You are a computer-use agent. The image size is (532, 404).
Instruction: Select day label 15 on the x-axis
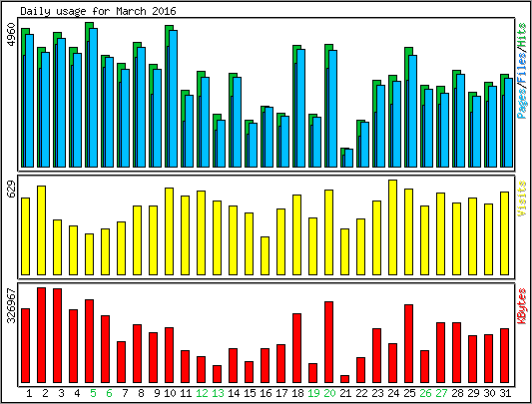[250, 393]
